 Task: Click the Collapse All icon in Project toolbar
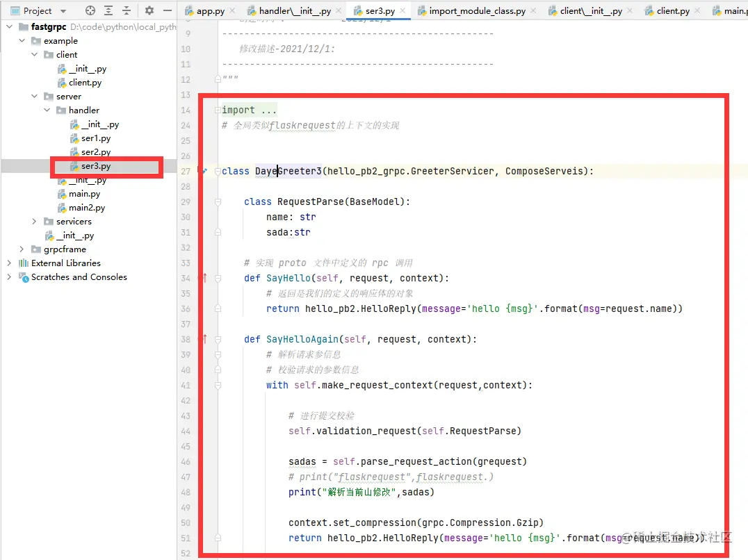coord(127,10)
